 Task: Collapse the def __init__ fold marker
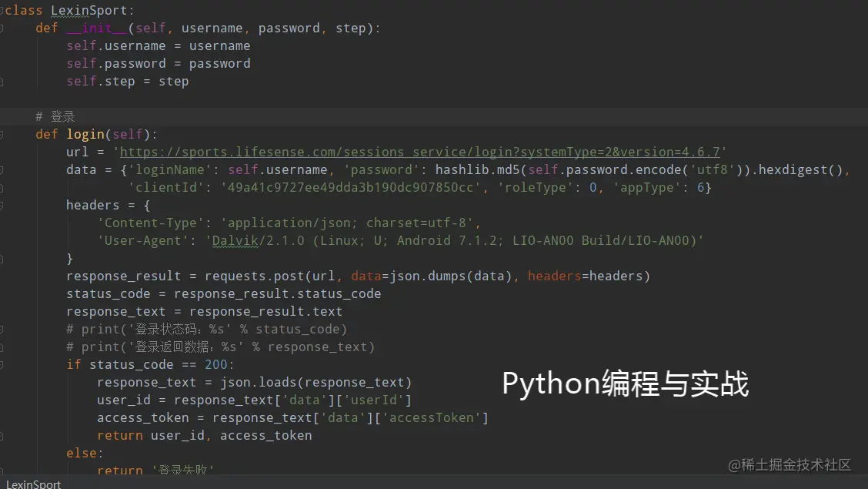[x=2, y=28]
